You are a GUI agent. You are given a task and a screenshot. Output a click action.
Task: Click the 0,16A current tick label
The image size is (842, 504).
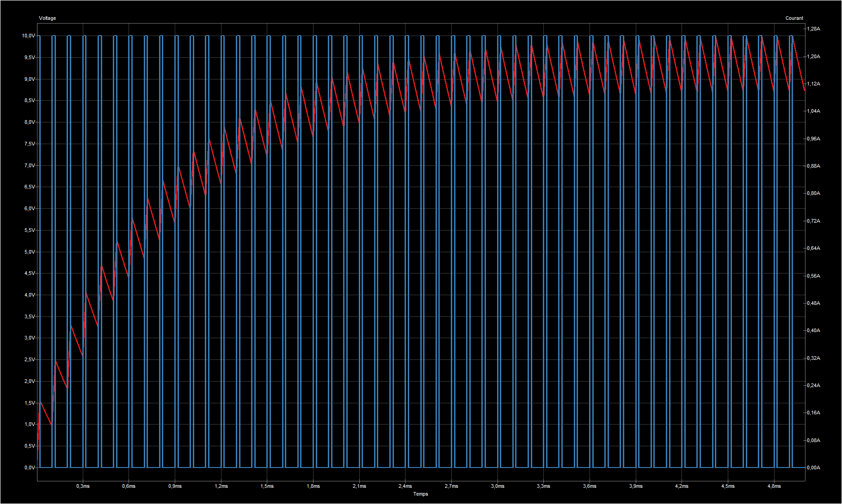coord(813,413)
